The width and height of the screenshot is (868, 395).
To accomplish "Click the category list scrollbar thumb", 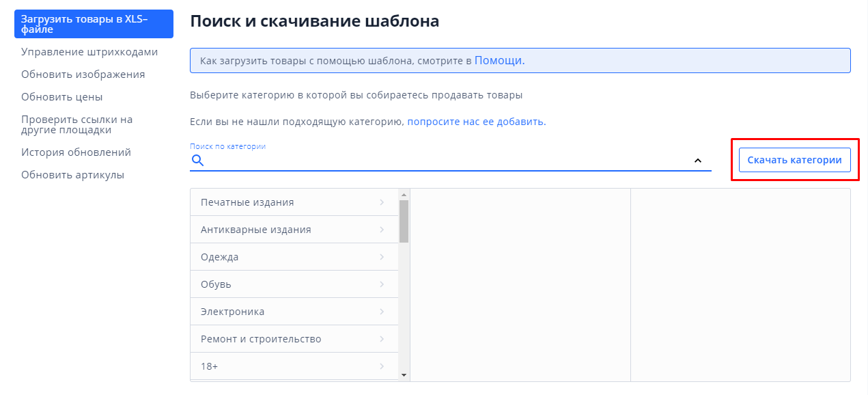I will pyautogui.click(x=404, y=221).
